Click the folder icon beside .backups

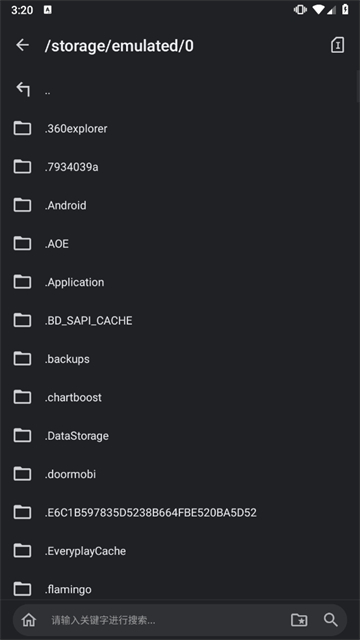tap(22, 359)
